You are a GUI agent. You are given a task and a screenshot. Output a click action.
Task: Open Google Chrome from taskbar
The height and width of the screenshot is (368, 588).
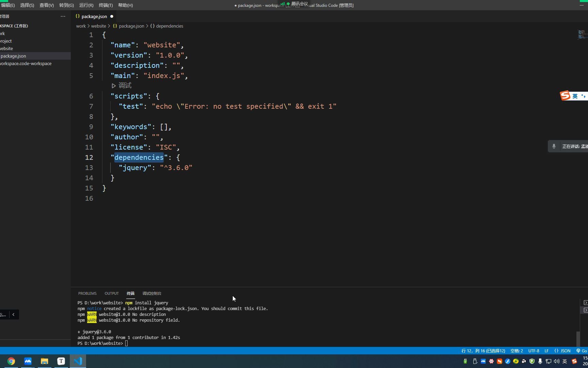pos(11,361)
